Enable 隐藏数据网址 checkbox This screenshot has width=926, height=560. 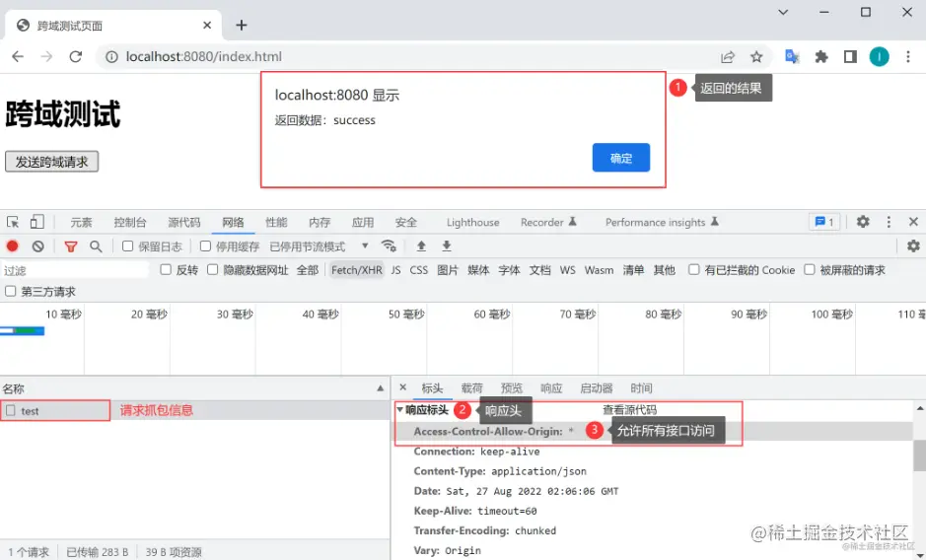pyautogui.click(x=213, y=270)
